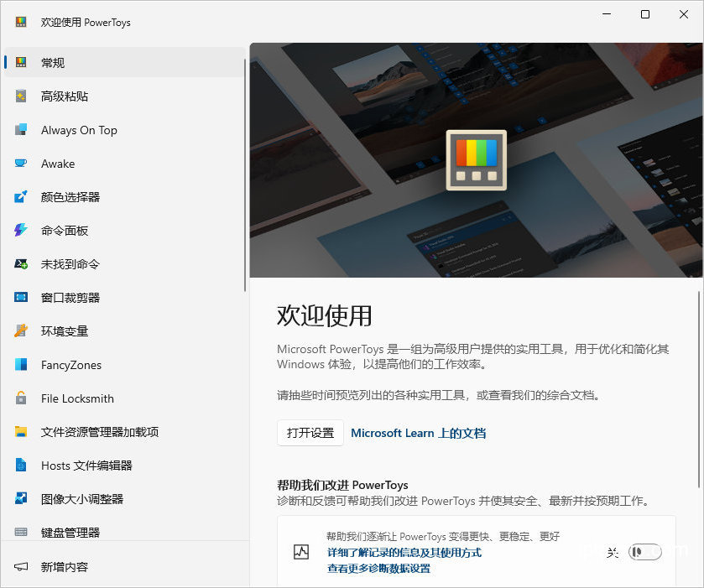Click the 命令面板 lightning icon
This screenshot has height=588, width=704.
pos(21,231)
